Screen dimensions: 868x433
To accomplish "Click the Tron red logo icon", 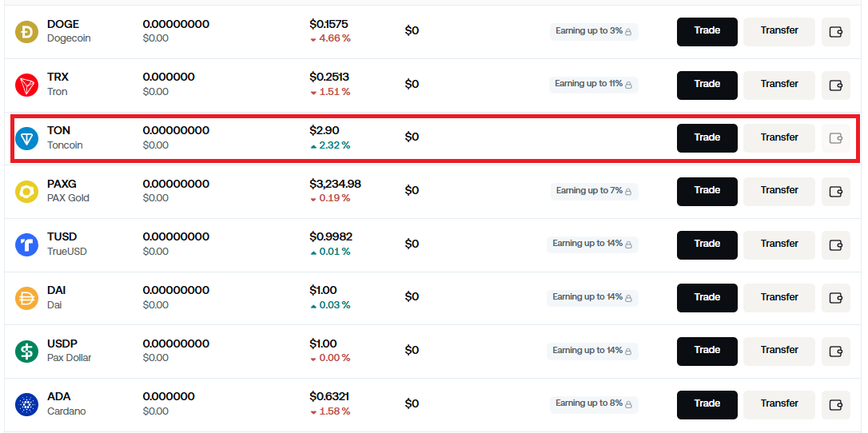I will (x=26, y=85).
